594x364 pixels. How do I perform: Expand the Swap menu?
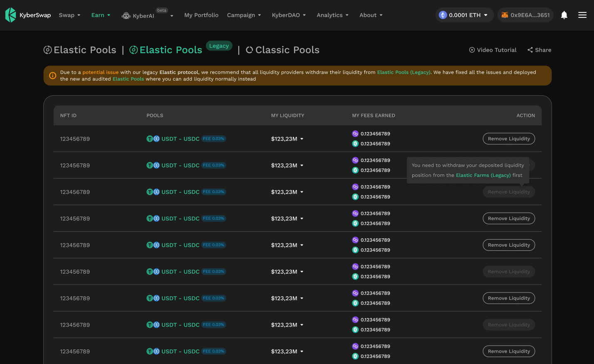69,15
